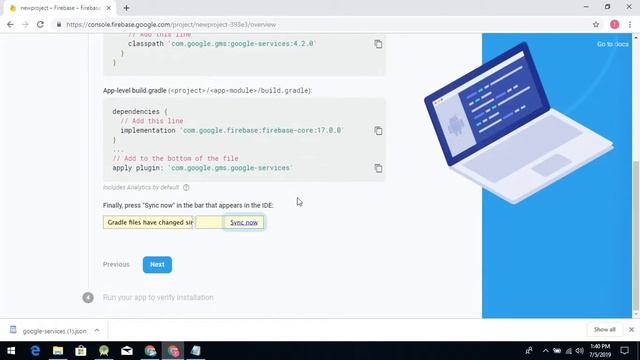The height and width of the screenshot is (360, 640).
Task: Open the notepad taskbar application
Action: tap(196, 351)
